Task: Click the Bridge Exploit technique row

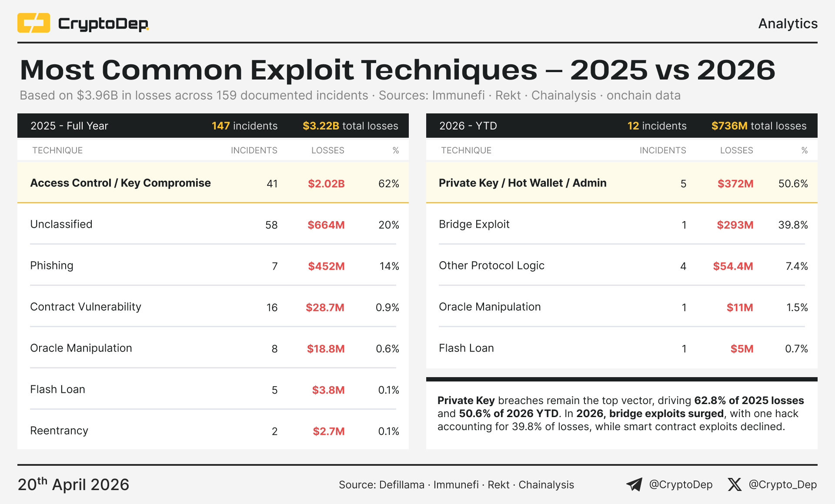Action: [x=474, y=224]
